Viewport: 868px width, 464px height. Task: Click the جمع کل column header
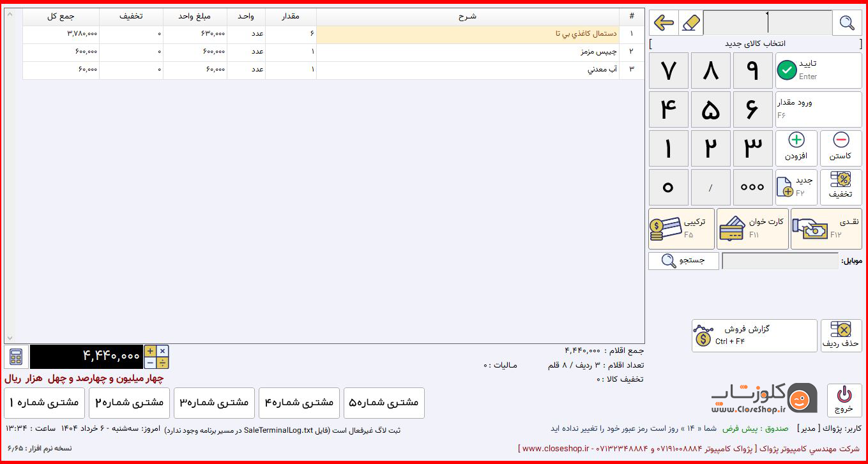pyautogui.click(x=61, y=17)
